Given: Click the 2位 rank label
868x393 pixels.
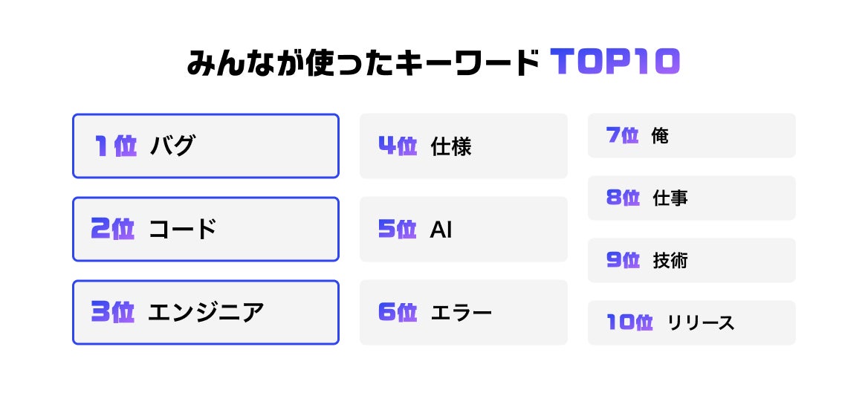Looking at the screenshot, I should (x=113, y=229).
